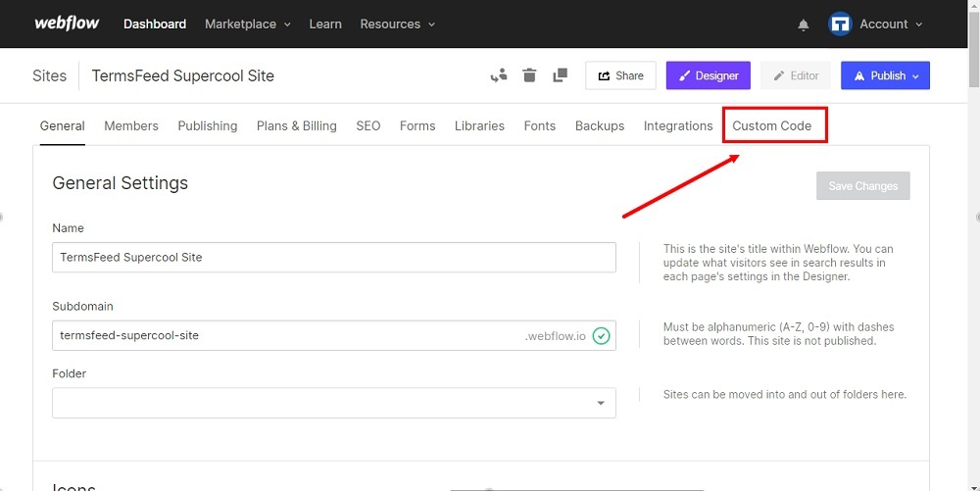
Task: Click the site Name input field
Action: pos(334,258)
